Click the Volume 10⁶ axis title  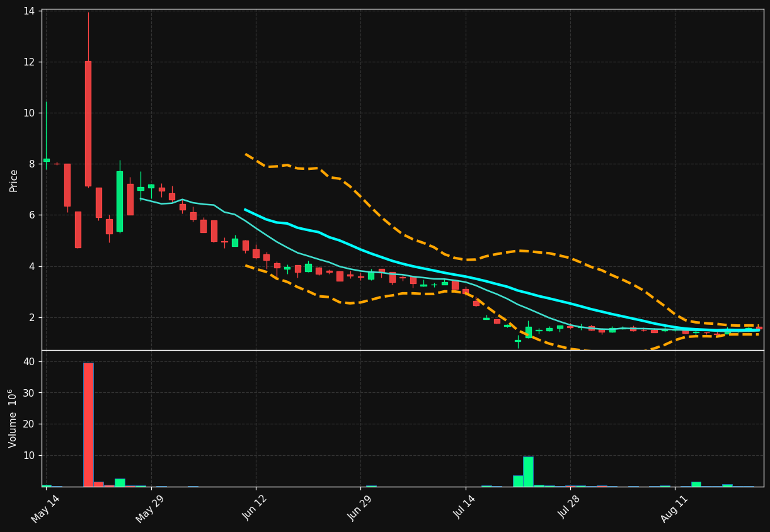[13, 418]
